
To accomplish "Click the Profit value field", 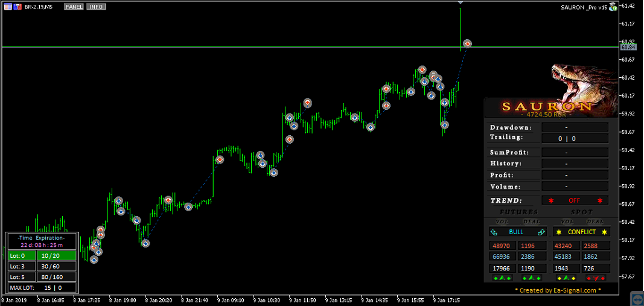I will (575, 175).
